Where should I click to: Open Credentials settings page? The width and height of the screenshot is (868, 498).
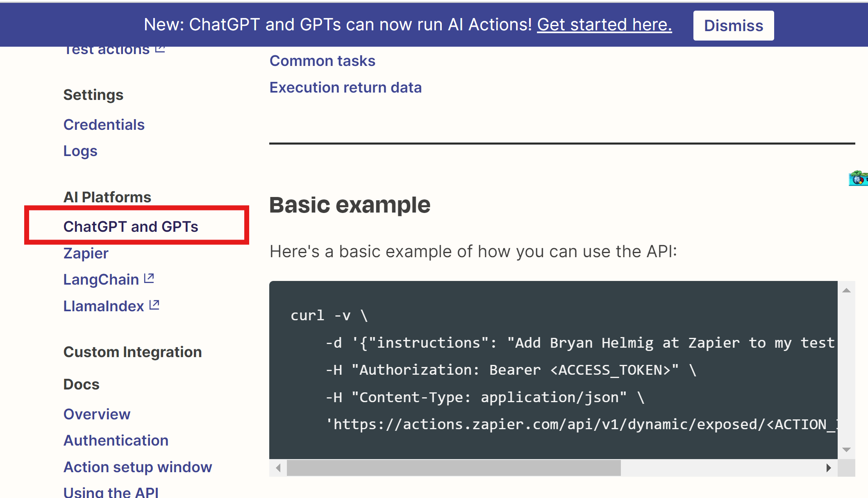(104, 124)
